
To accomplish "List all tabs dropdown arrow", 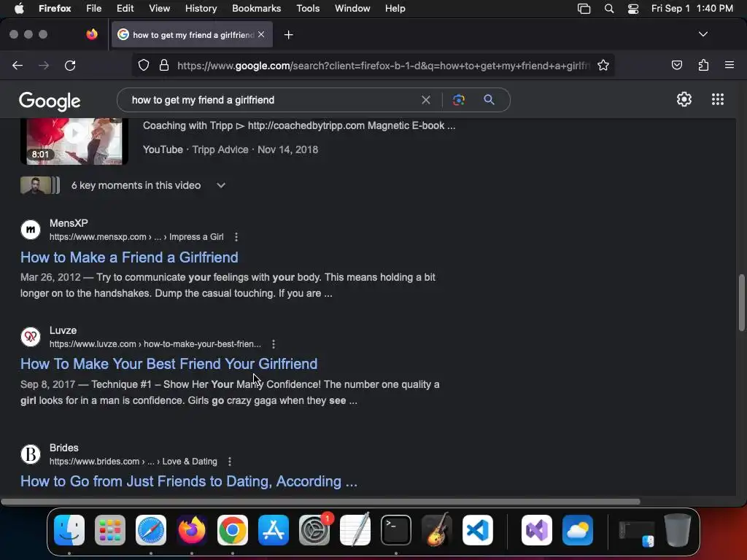I will 703,34.
